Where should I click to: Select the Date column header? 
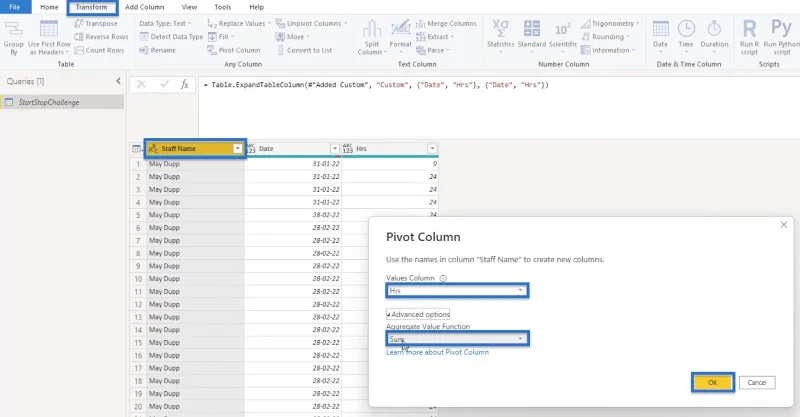(x=293, y=149)
